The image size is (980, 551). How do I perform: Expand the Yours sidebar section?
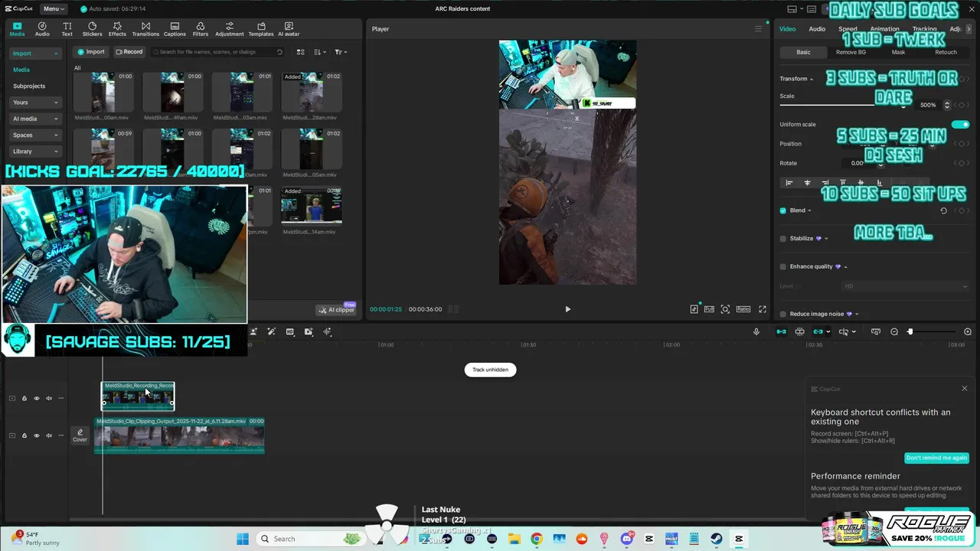point(35,103)
